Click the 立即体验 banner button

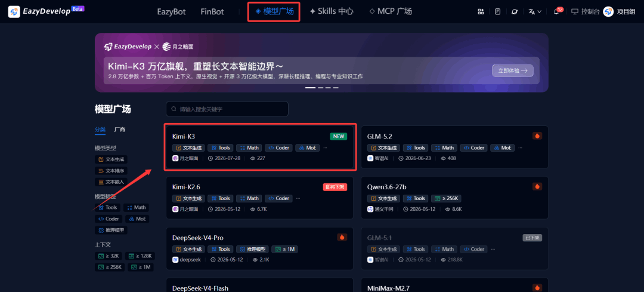[513, 70]
